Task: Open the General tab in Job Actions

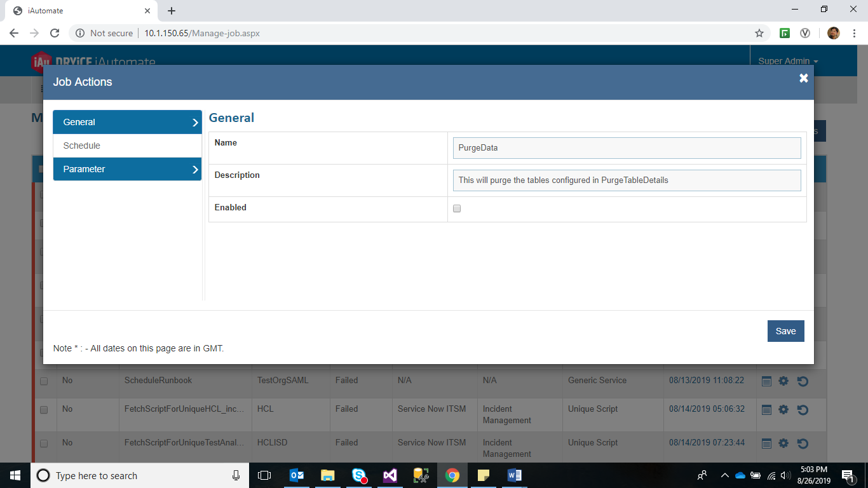Action: pyautogui.click(x=127, y=122)
